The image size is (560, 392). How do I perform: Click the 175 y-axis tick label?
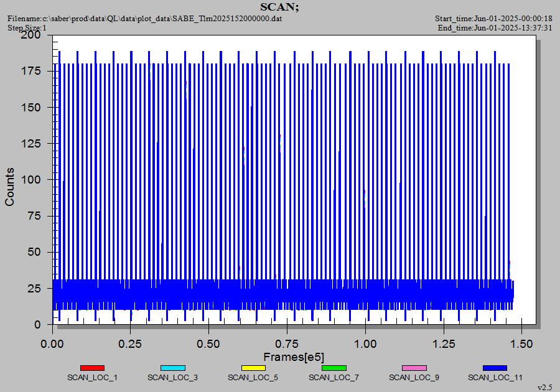pyautogui.click(x=31, y=71)
